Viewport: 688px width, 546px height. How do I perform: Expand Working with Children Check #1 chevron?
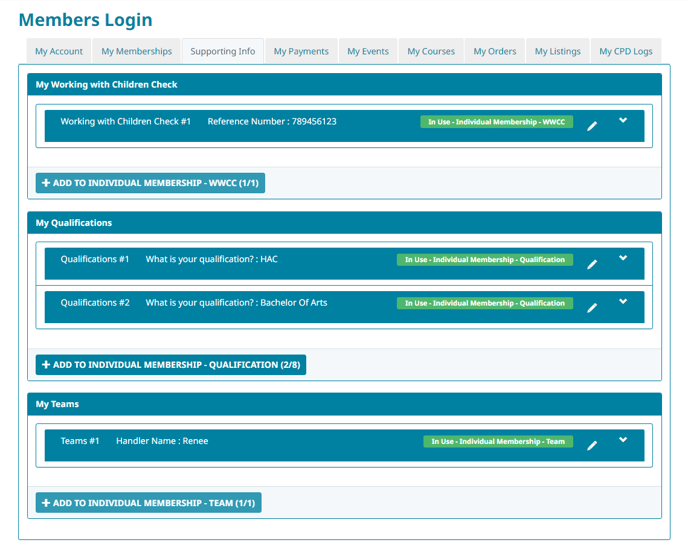623,120
